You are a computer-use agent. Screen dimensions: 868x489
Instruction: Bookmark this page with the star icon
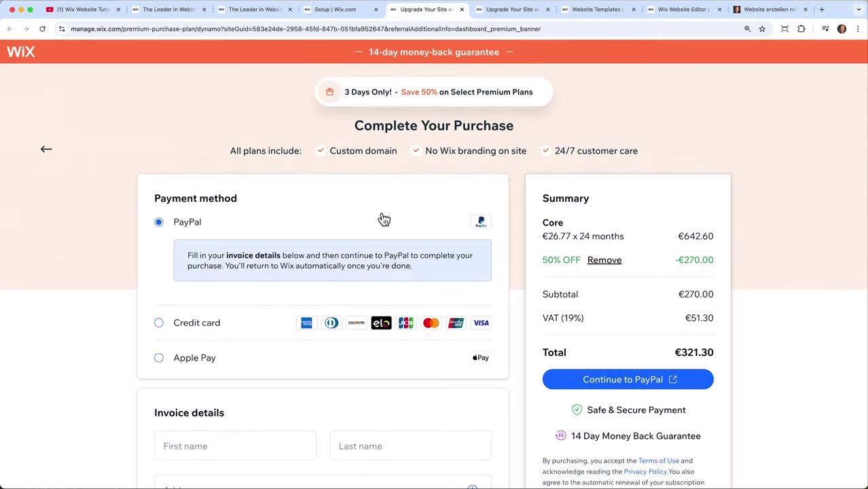762,29
